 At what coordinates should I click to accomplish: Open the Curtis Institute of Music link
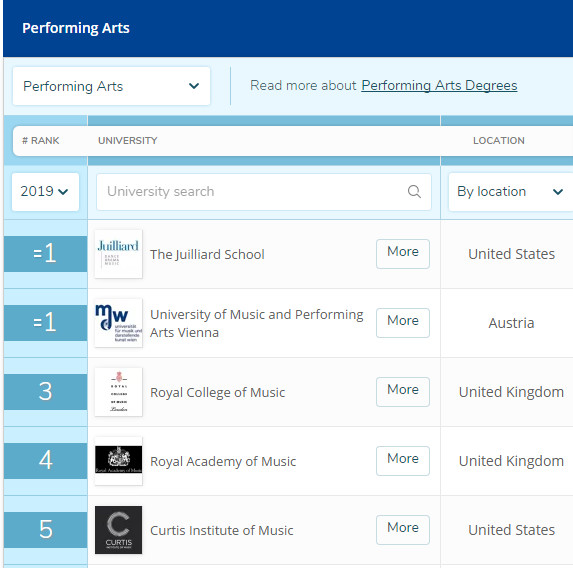click(x=221, y=530)
